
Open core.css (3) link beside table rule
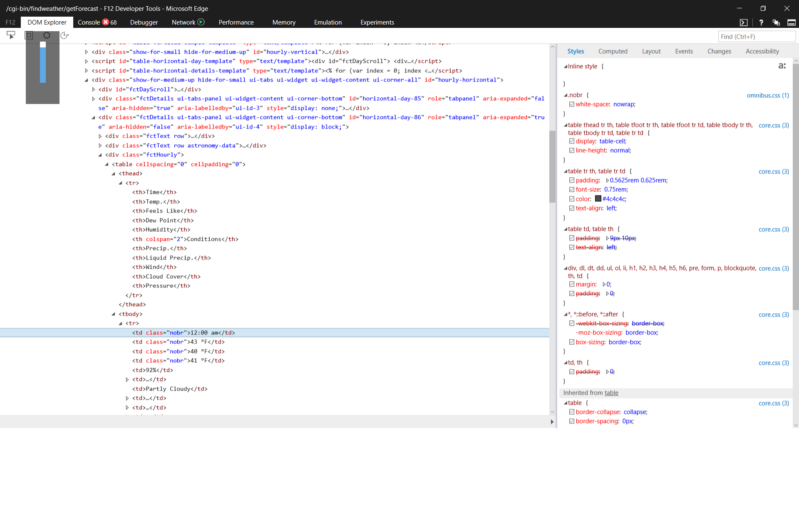pos(774,403)
